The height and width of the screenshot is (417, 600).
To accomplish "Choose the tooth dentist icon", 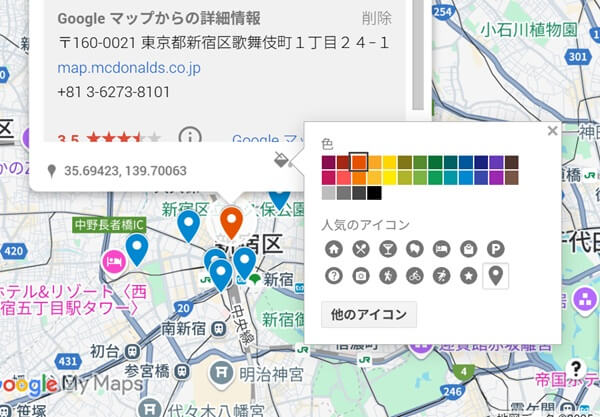I will (x=415, y=249).
